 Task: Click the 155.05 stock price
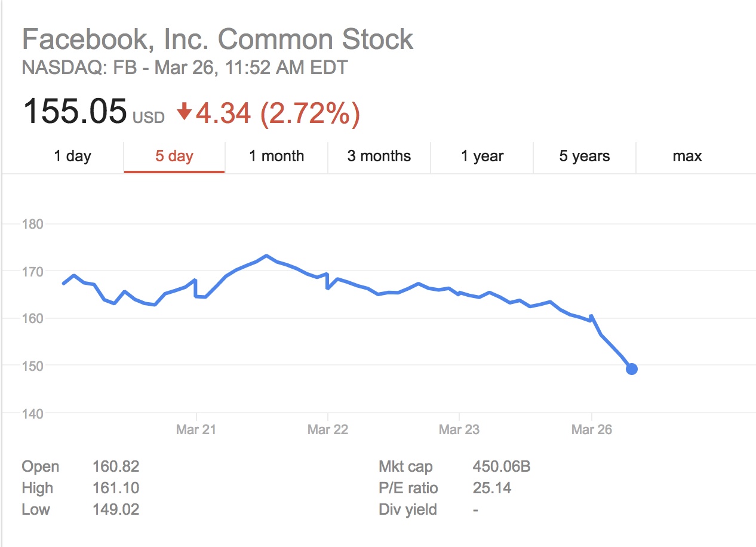click(75, 112)
